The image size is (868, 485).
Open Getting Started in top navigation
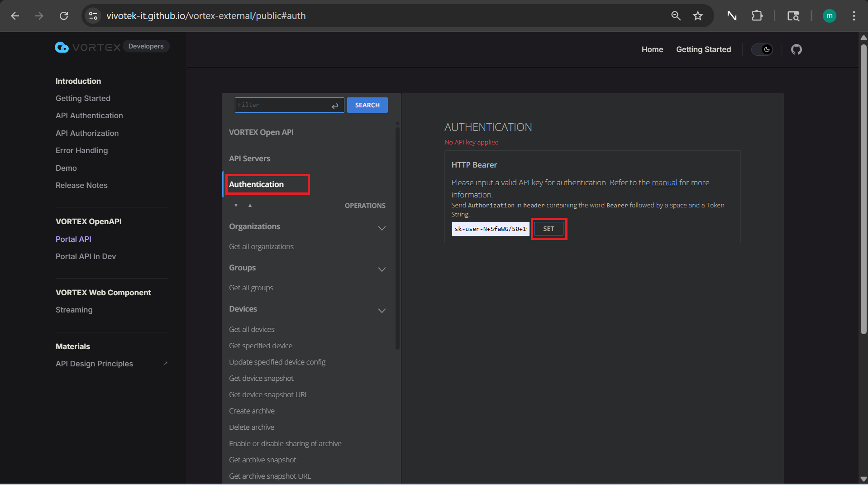click(703, 49)
